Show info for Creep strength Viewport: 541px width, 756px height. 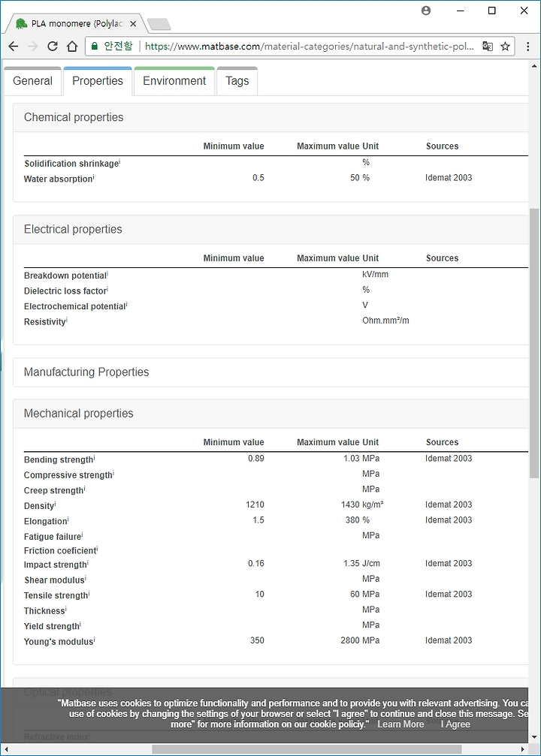[x=84, y=488]
